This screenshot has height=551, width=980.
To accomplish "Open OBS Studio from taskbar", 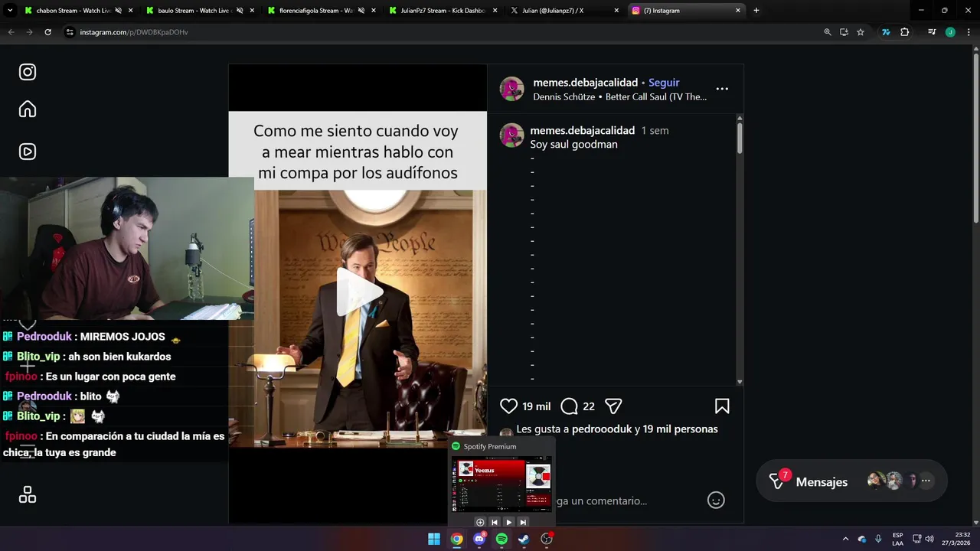I will click(547, 539).
